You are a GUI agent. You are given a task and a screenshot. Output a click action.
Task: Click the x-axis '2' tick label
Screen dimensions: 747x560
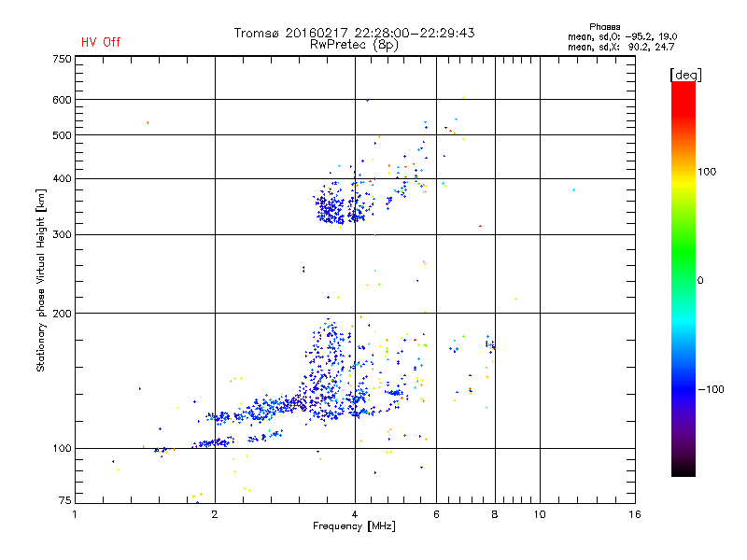(215, 514)
